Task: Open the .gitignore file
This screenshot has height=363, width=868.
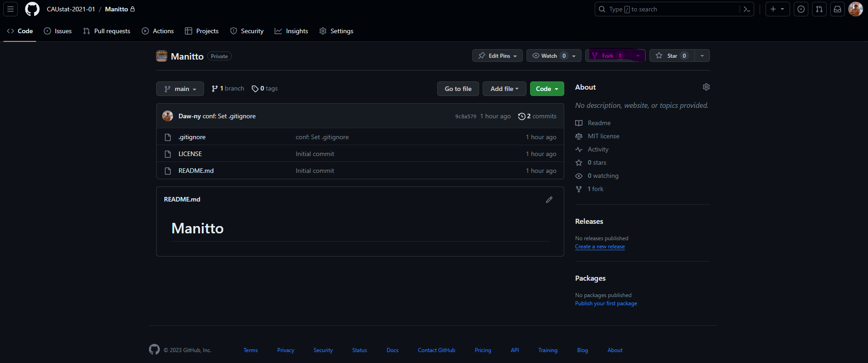Action: coord(192,137)
